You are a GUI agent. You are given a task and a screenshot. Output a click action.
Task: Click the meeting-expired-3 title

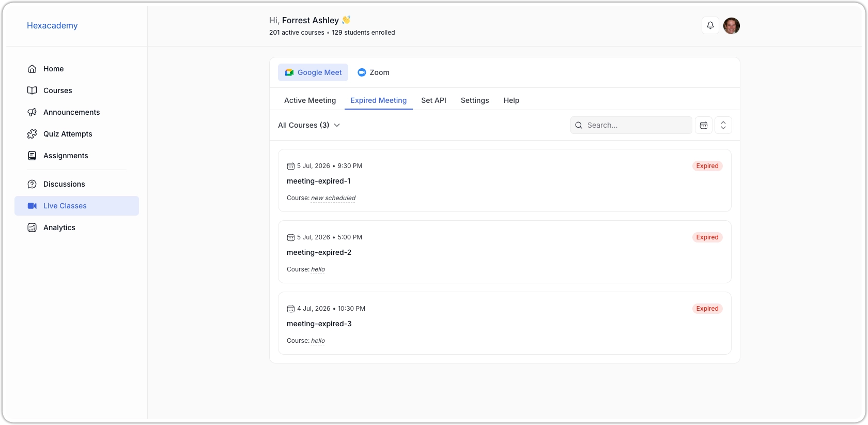click(x=319, y=324)
